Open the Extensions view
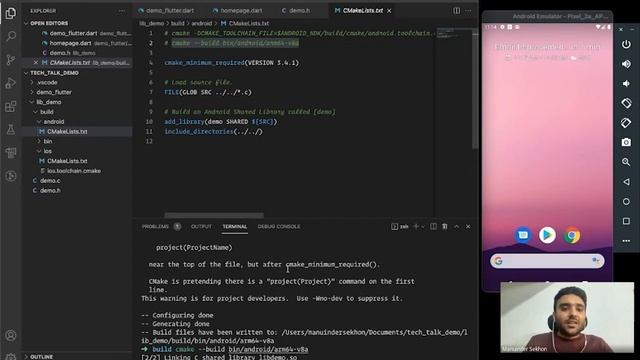Image resolution: width=640 pixels, height=360 pixels. (x=11, y=107)
